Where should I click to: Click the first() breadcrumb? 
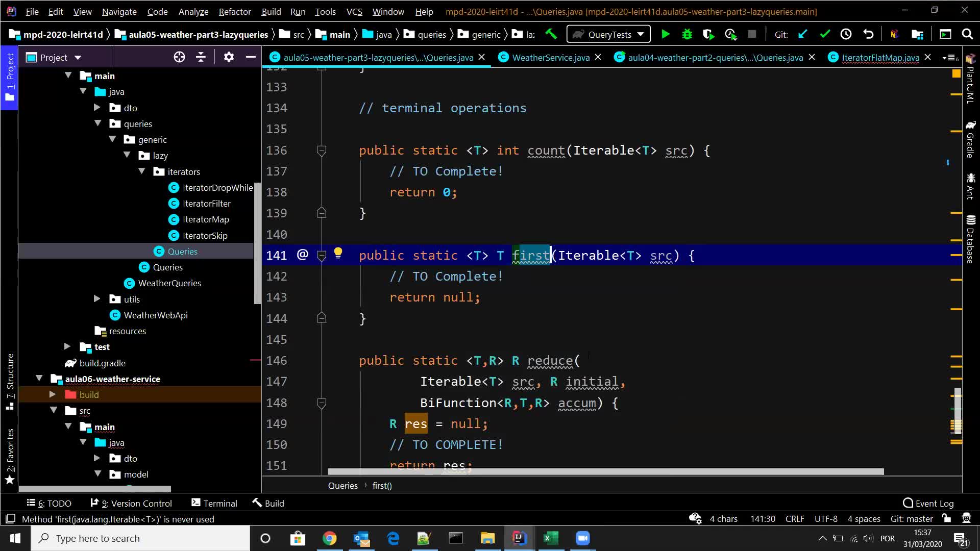coord(382,486)
